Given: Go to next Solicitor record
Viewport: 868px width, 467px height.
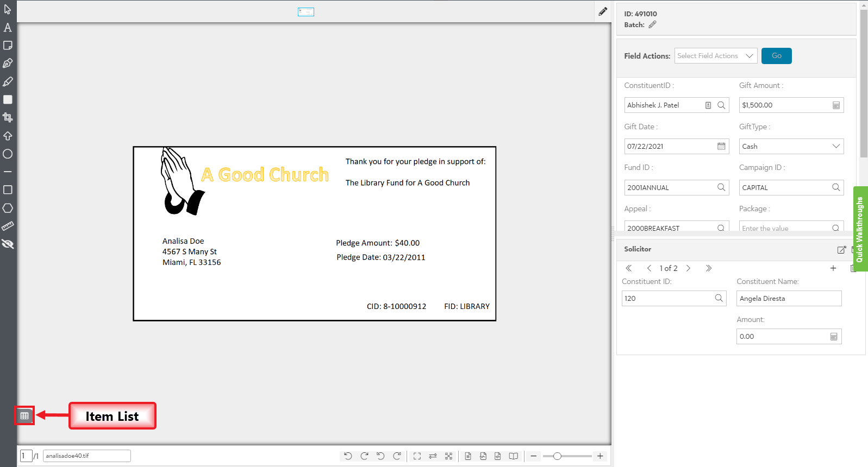Looking at the screenshot, I should click(x=688, y=268).
